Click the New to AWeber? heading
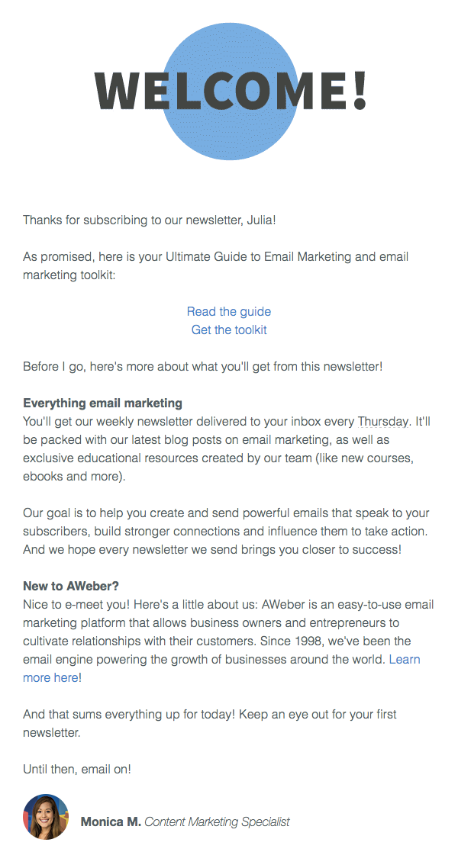This screenshot has height=868, width=458. [x=71, y=586]
